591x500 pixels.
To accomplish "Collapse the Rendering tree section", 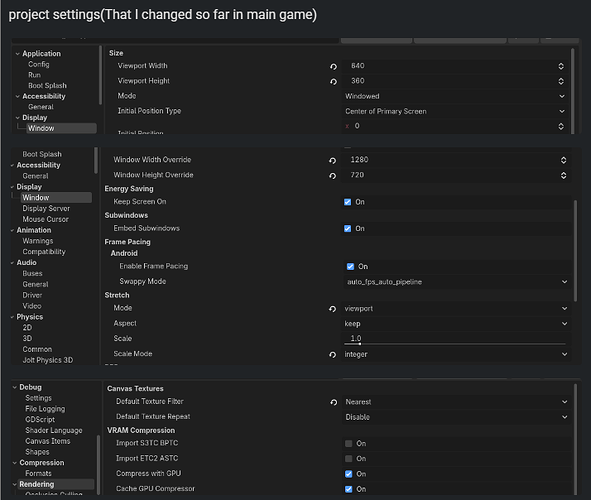I will [x=15, y=485].
